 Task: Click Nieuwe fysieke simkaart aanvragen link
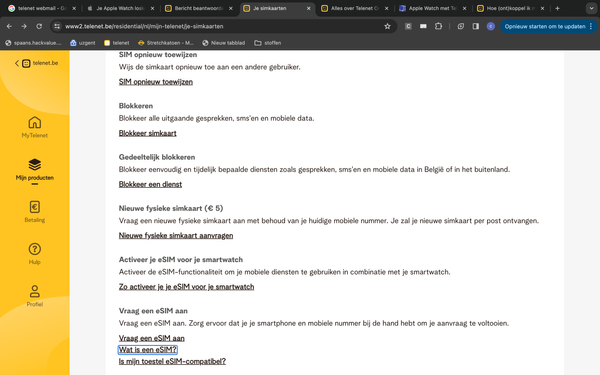(176, 235)
